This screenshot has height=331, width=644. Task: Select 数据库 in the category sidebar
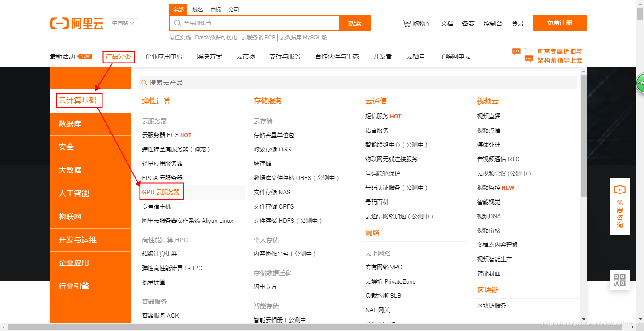[x=90, y=124]
